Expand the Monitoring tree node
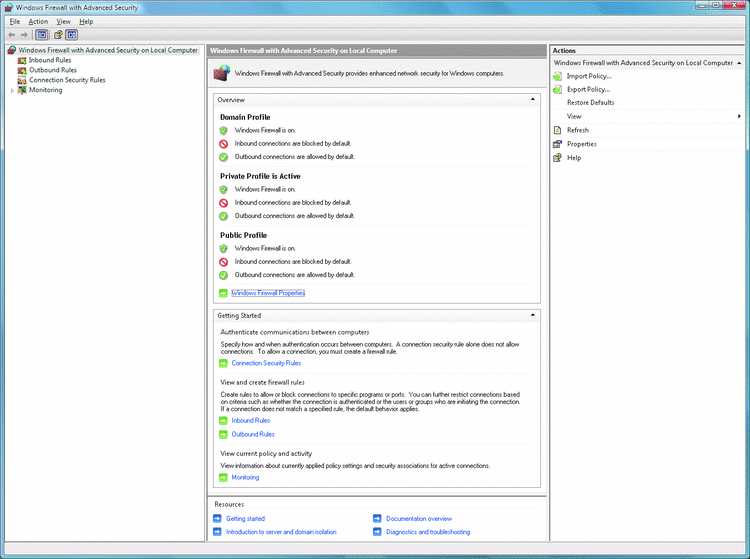This screenshot has width=750, height=559. click(x=12, y=90)
